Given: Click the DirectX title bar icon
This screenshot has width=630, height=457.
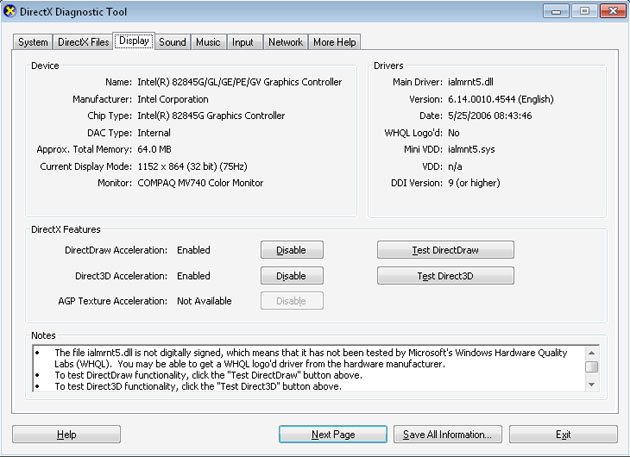Looking at the screenshot, I should [10, 11].
